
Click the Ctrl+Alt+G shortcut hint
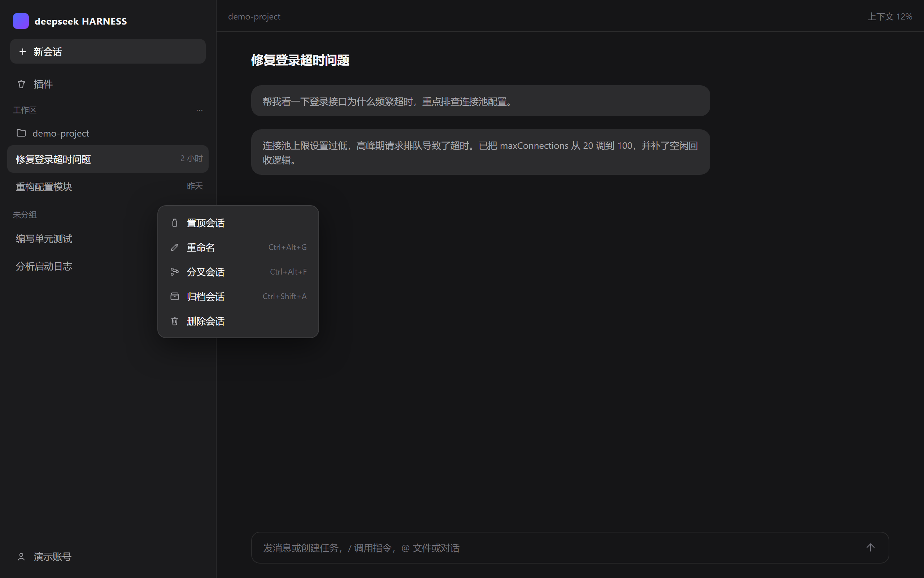pos(288,247)
